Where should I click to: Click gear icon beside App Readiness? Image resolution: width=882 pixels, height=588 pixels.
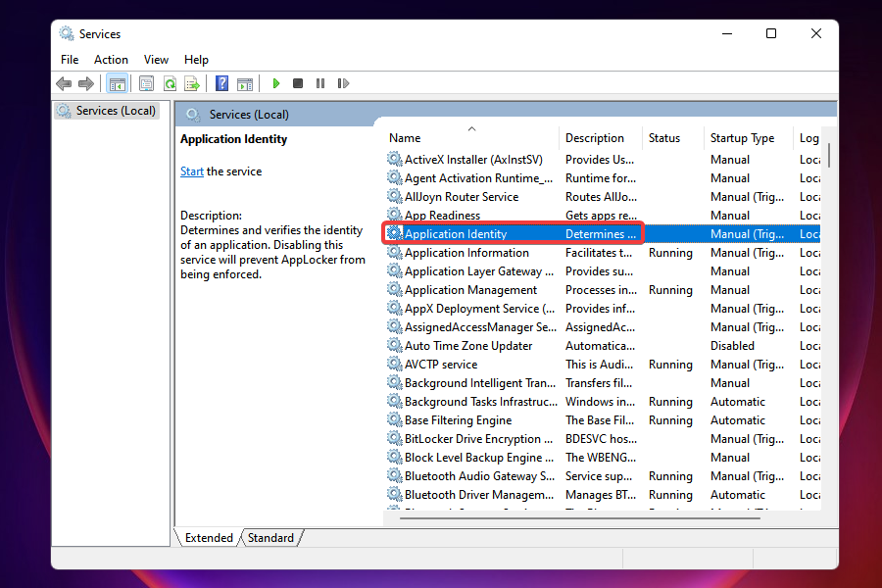click(394, 215)
